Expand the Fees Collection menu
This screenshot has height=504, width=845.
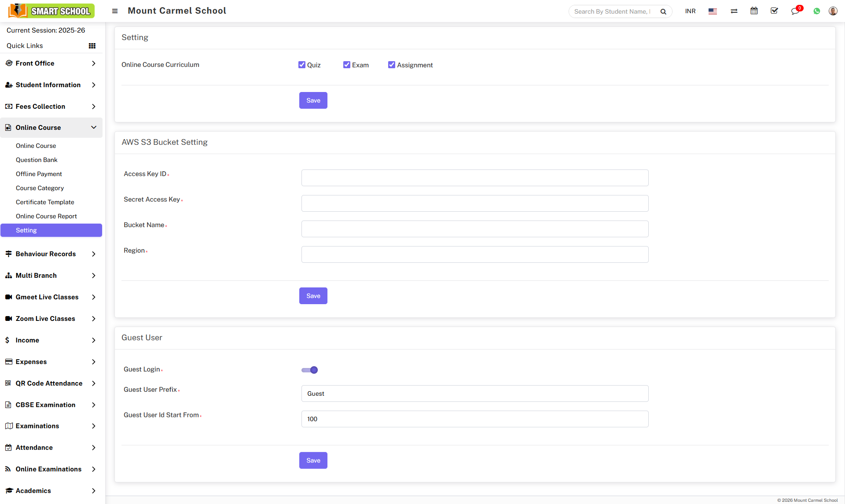point(51,107)
